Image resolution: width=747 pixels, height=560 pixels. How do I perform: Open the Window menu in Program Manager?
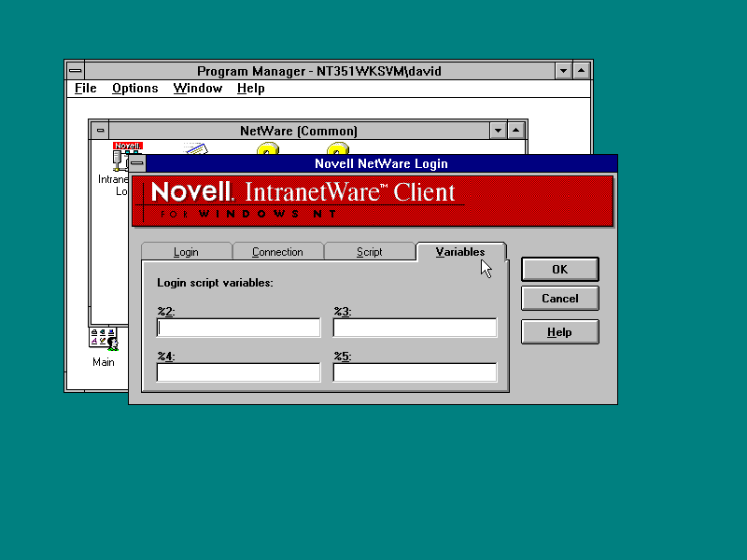coord(198,89)
